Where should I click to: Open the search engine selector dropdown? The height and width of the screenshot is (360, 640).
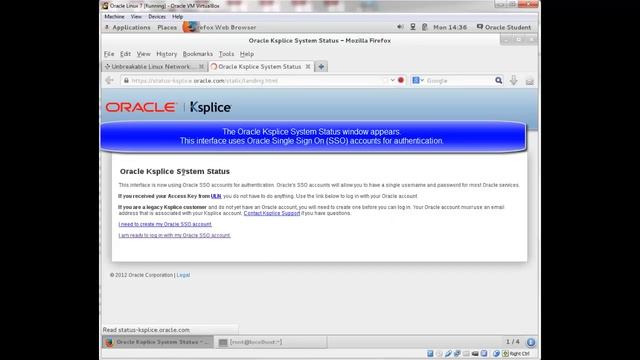coord(418,80)
